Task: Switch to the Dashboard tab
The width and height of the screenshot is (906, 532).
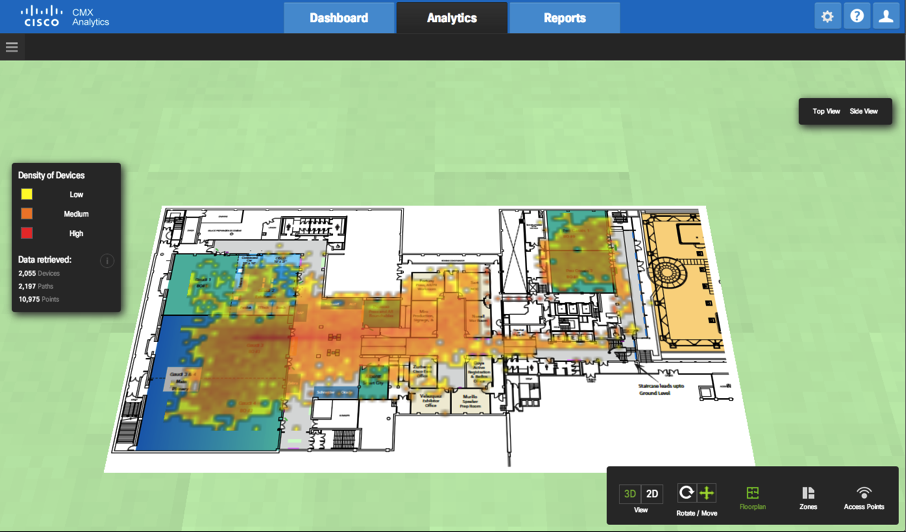Action: coord(338,18)
